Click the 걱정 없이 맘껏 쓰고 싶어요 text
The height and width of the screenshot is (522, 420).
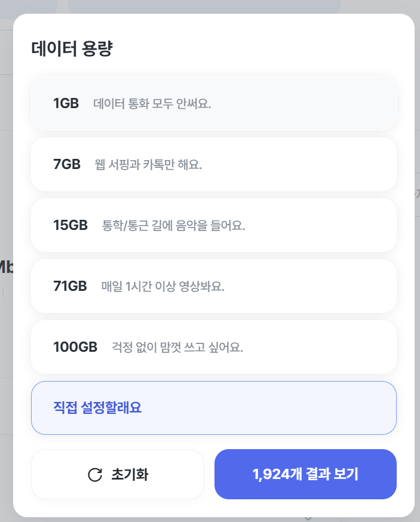177,346
